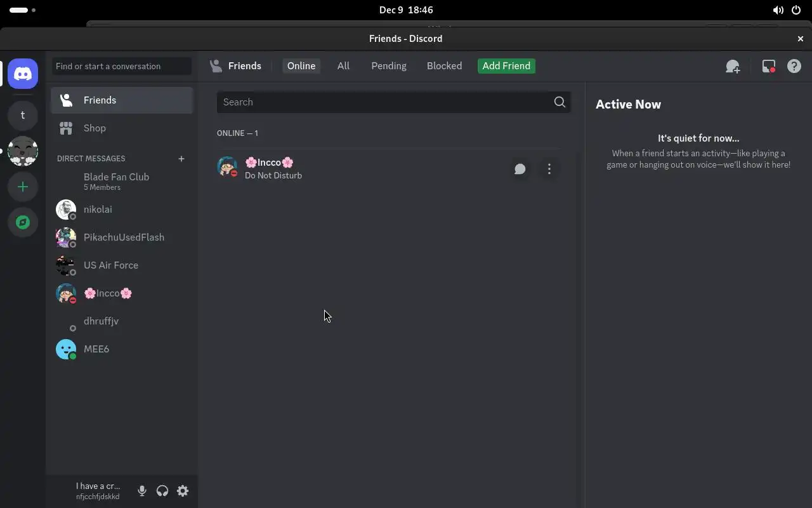Image resolution: width=812 pixels, height=508 pixels.
Task: Open Blade Fan Club group DM
Action: pos(122,182)
